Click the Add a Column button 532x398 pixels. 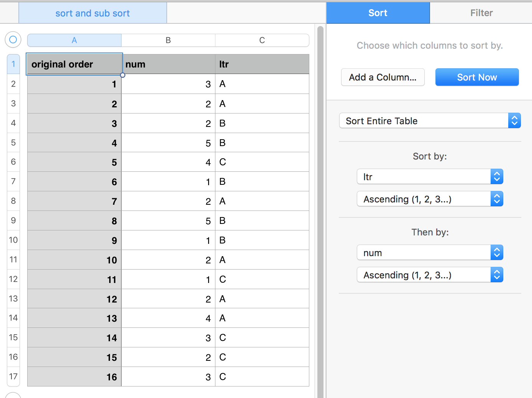pos(383,77)
